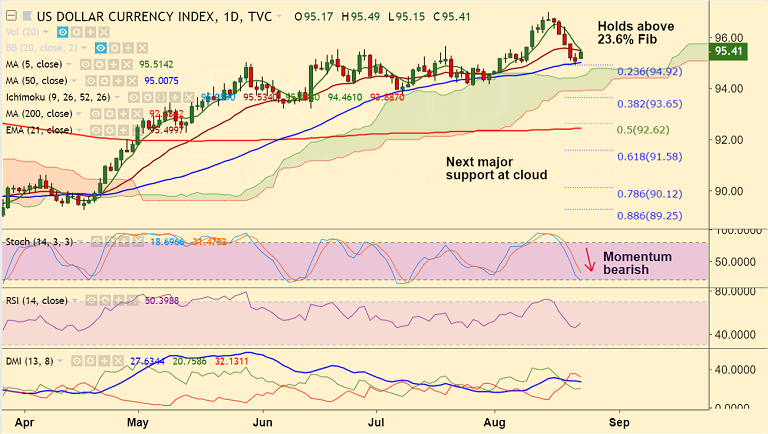Click the flag icon beside US Dollar Currency Index
Viewport: 768px width, 434px height.
(27, 16)
